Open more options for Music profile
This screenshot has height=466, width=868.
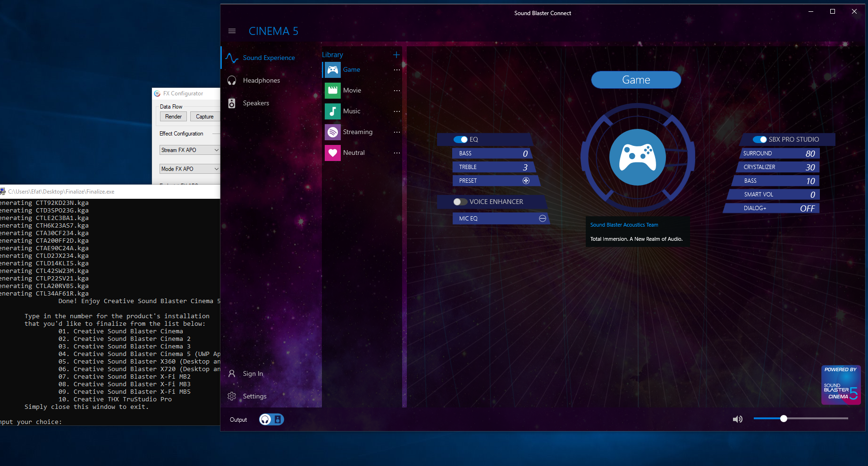[397, 111]
